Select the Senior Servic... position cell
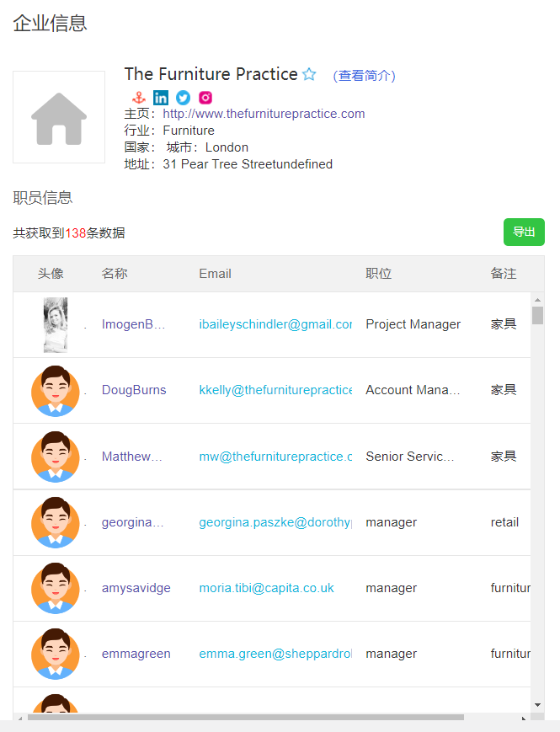Image resolution: width=560 pixels, height=732 pixels. tap(410, 456)
